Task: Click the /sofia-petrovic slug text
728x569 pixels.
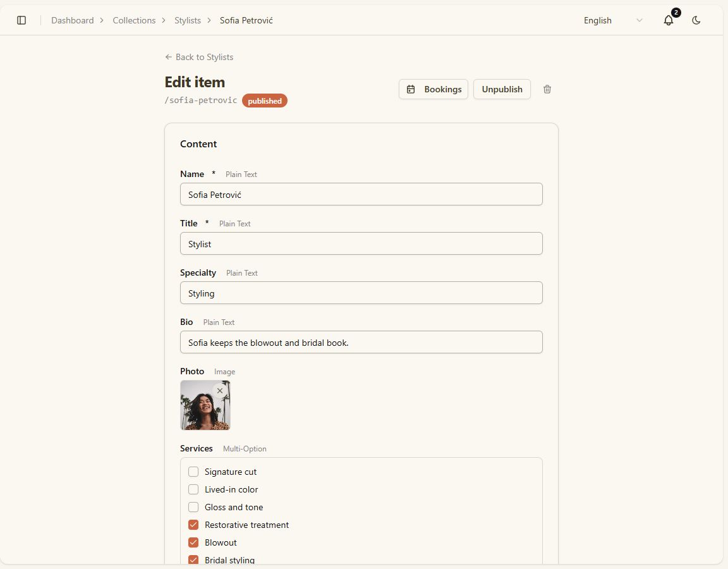Action: coord(201,101)
